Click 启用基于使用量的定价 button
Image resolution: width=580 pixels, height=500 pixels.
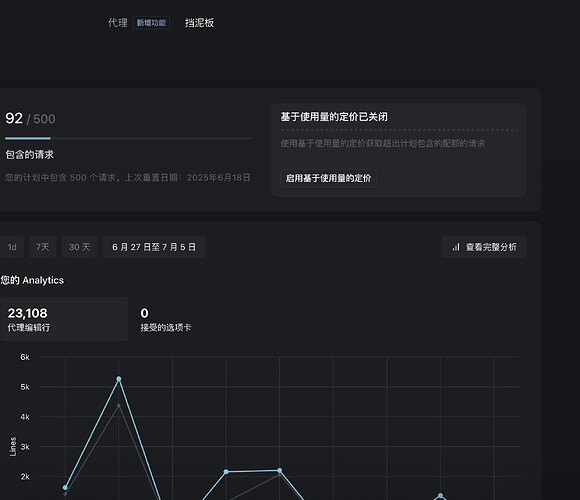coord(328,178)
